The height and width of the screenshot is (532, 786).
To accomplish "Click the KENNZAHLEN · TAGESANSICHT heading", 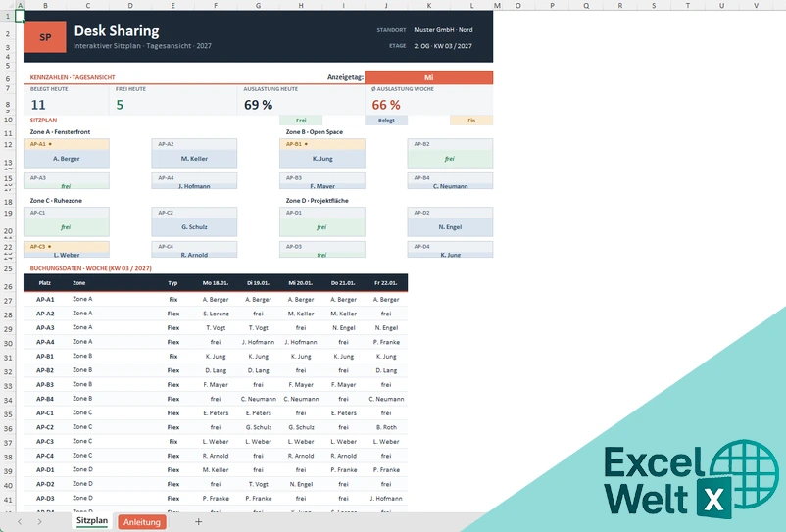I will 73,77.
